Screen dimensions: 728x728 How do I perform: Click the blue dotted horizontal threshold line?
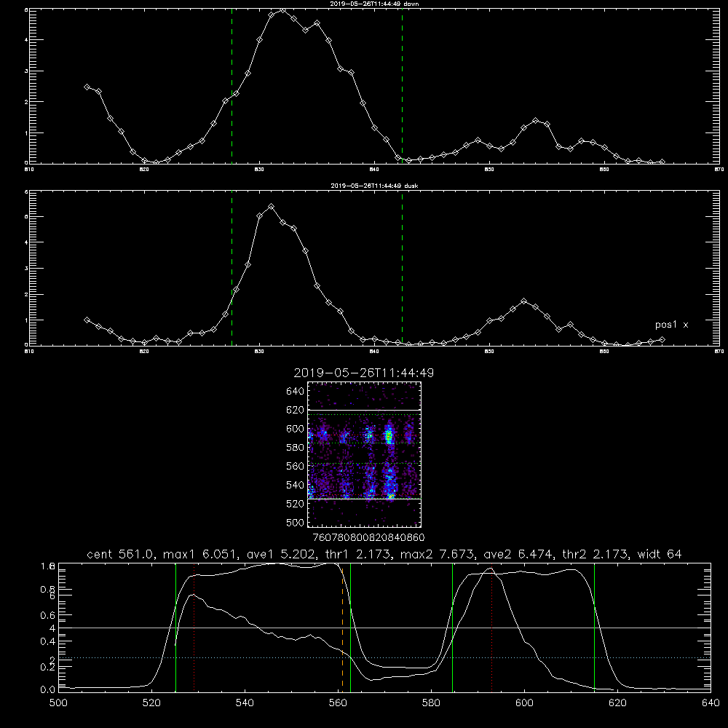[384, 658]
